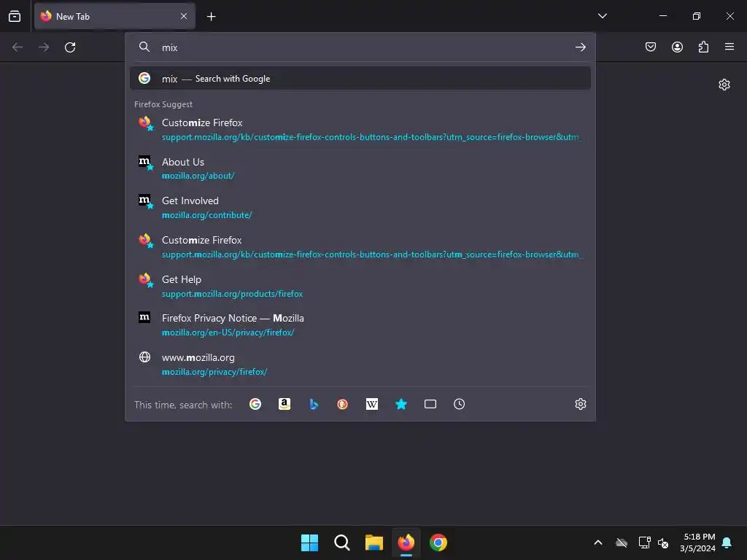Open File Explorer from the taskbar
This screenshot has height=560, width=747.
[x=374, y=542]
